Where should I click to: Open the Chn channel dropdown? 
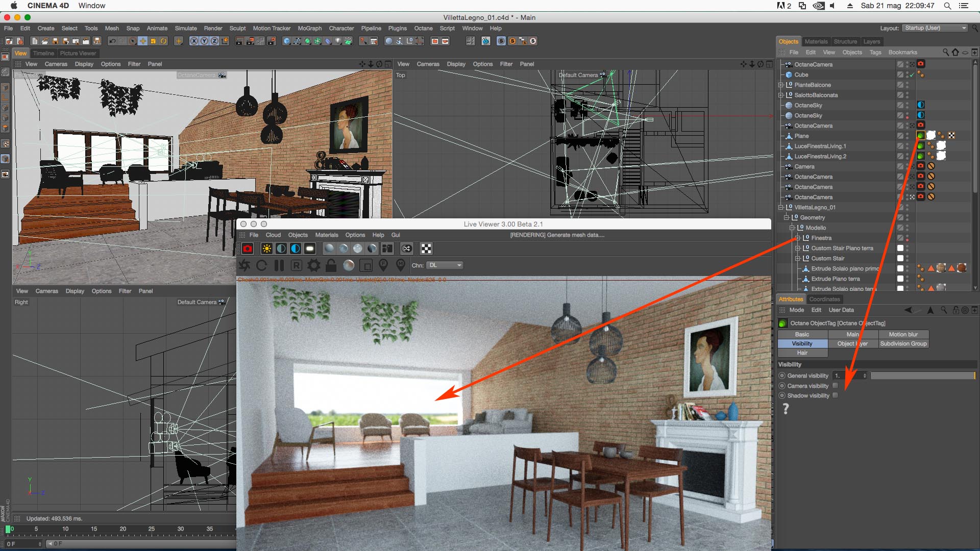pyautogui.click(x=445, y=265)
